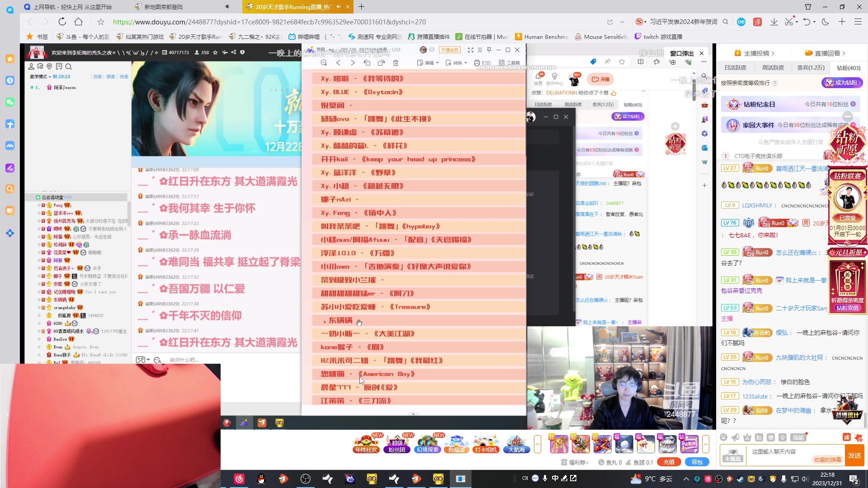Click the 充值 recharge button

(670, 462)
